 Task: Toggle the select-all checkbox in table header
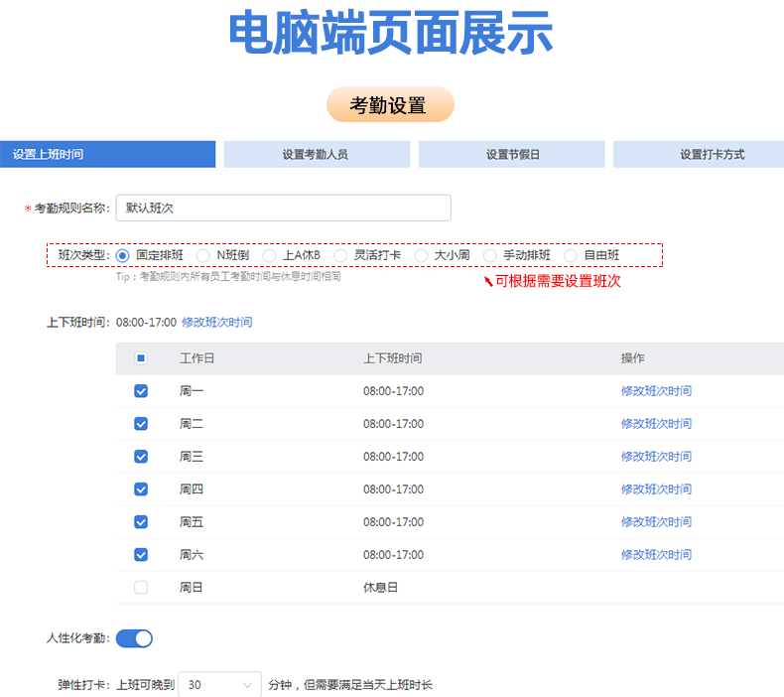click(141, 358)
